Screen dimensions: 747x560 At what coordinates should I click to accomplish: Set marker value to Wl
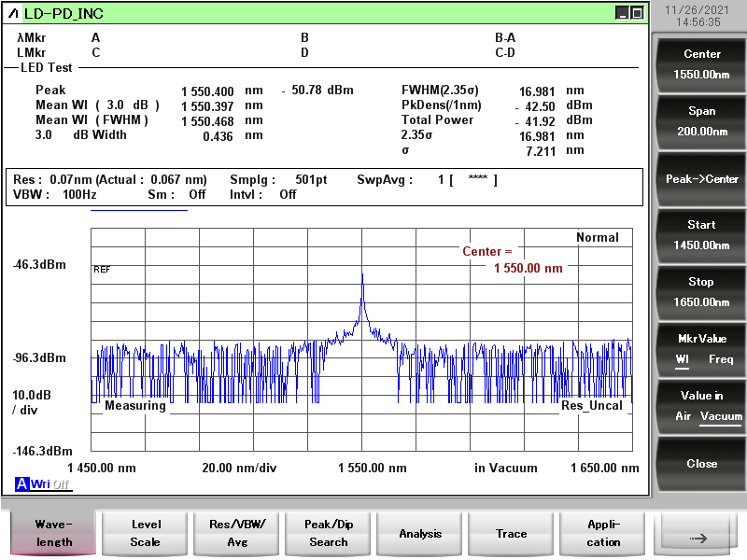point(683,359)
